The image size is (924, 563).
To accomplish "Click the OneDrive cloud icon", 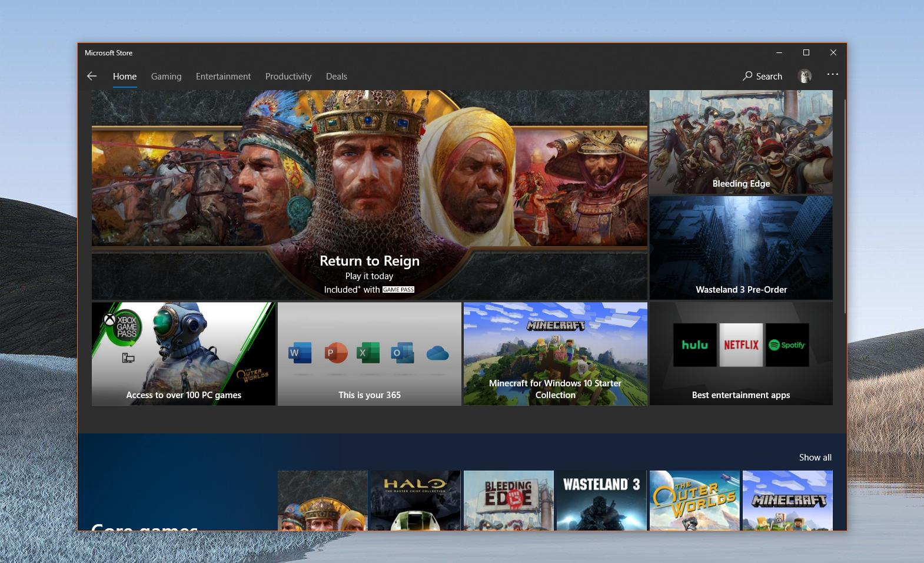I will pos(437,353).
